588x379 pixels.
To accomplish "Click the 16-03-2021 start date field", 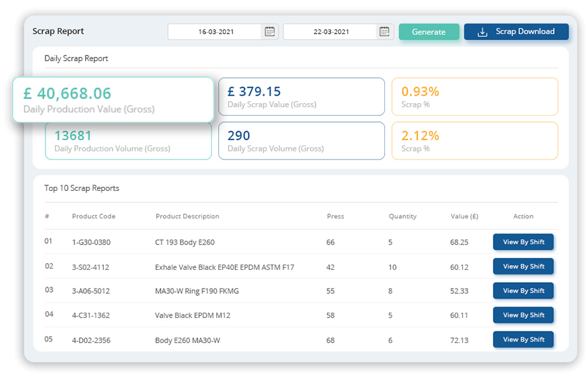I will pyautogui.click(x=214, y=31).
